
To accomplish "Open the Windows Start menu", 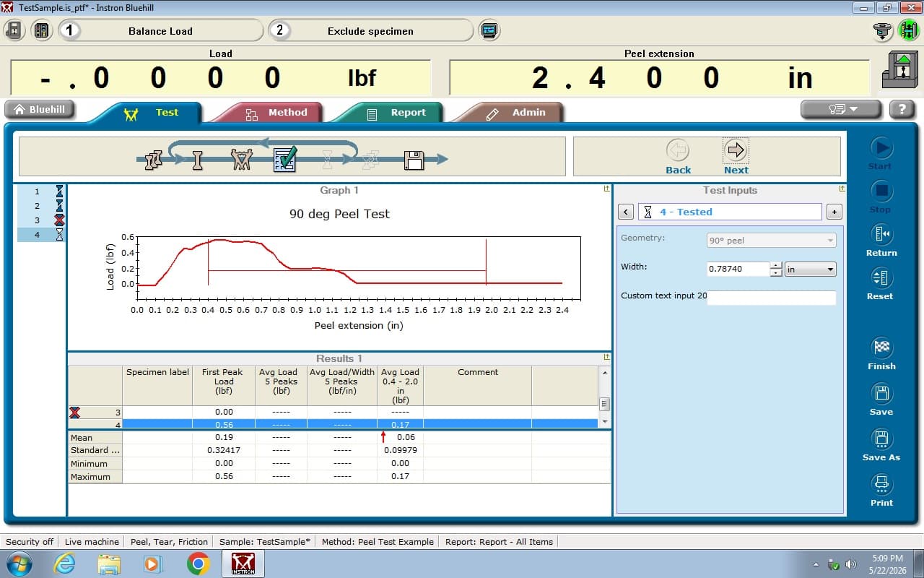I will [x=18, y=564].
